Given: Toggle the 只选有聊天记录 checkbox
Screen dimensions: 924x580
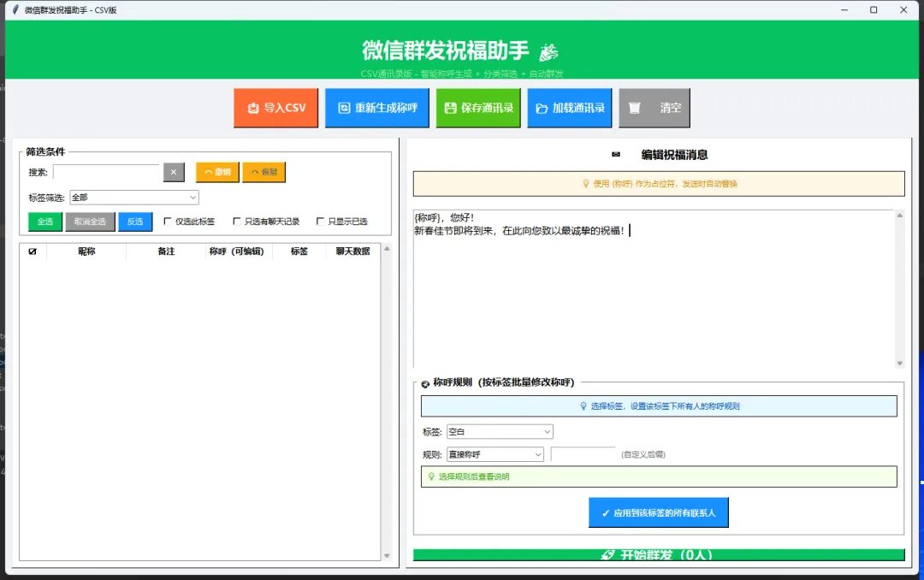Looking at the screenshot, I should coord(237,221).
